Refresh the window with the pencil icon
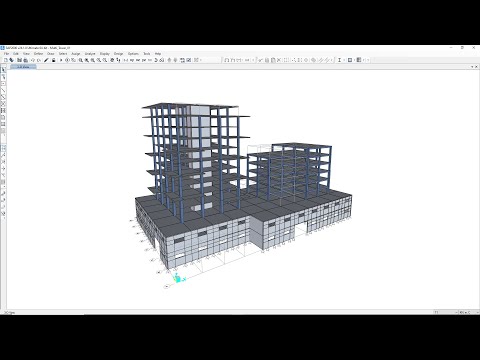Viewport: 480px width, 360px height. point(46,60)
